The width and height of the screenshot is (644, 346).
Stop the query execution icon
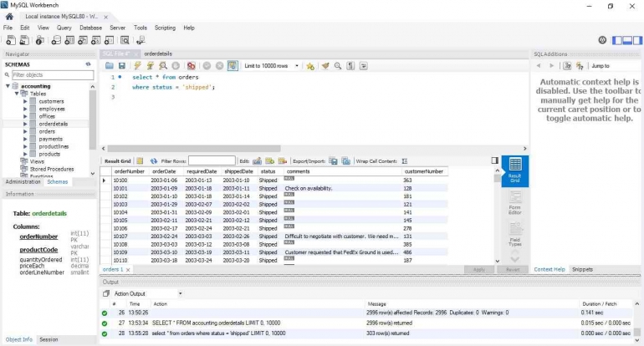tap(176, 66)
